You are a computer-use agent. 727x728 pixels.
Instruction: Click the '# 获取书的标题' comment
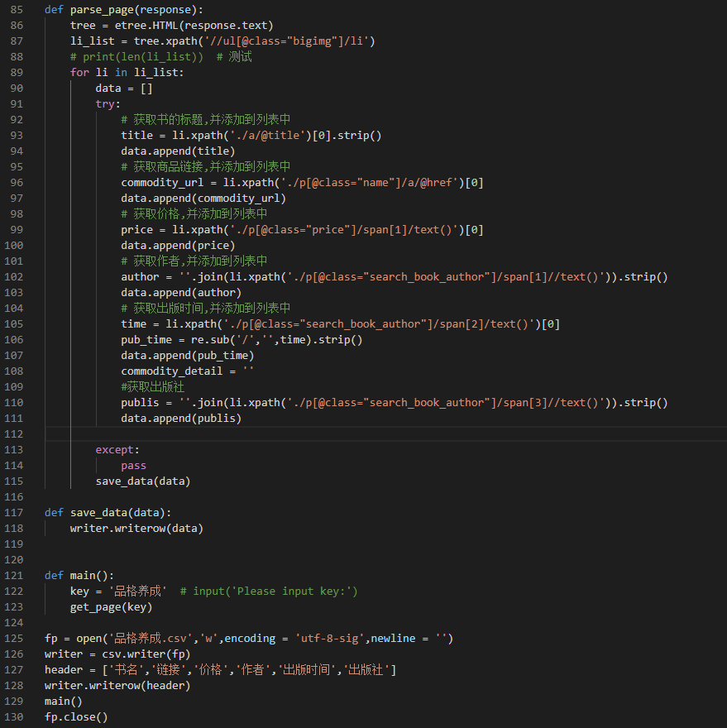[x=206, y=120]
